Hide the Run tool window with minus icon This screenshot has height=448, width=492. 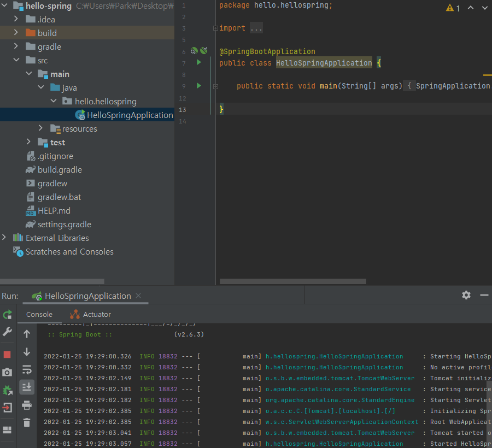(x=484, y=295)
